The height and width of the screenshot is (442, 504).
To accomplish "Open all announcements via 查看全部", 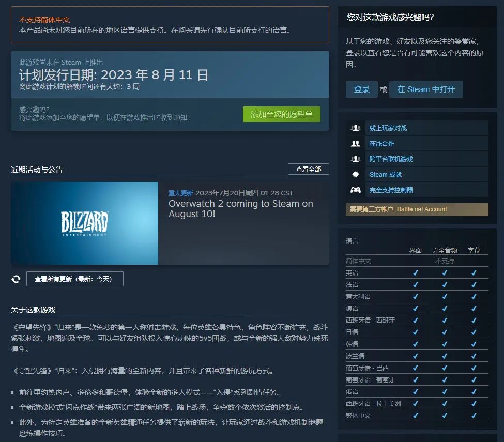I will 308,169.
